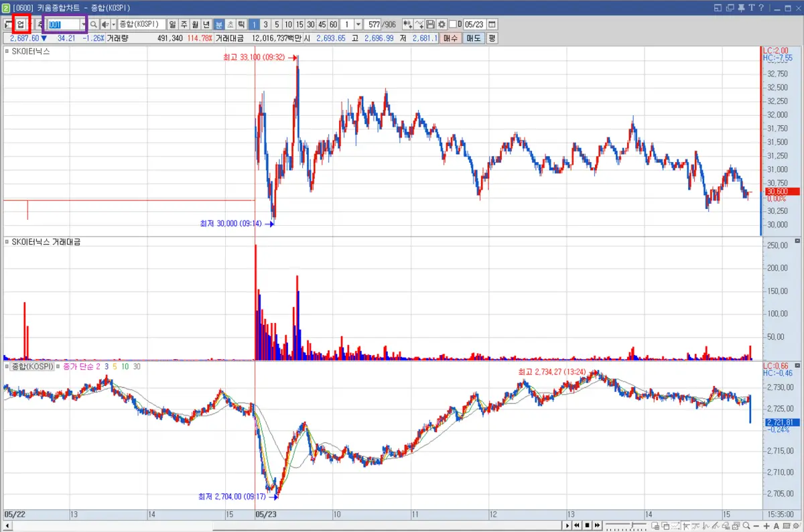
Task: Select the 일 (daily) period button
Action: (172, 24)
